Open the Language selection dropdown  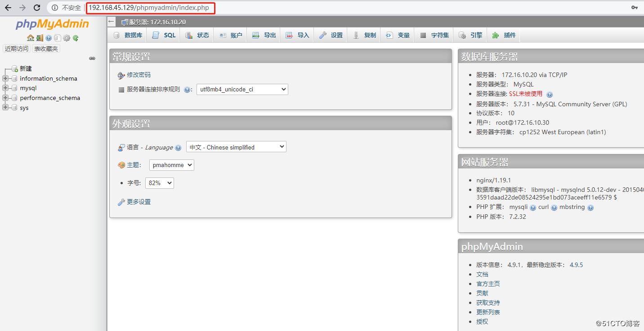coord(236,147)
